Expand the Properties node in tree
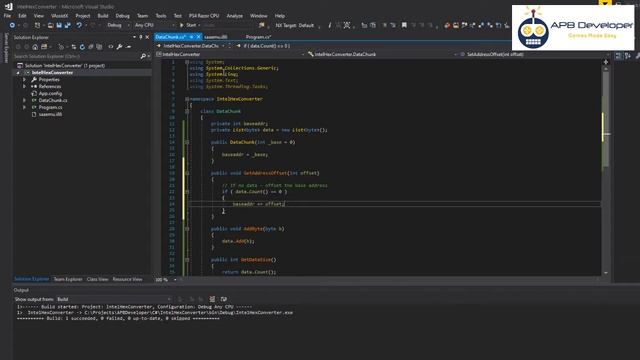The height and width of the screenshot is (360, 640). pyautogui.click(x=24, y=80)
